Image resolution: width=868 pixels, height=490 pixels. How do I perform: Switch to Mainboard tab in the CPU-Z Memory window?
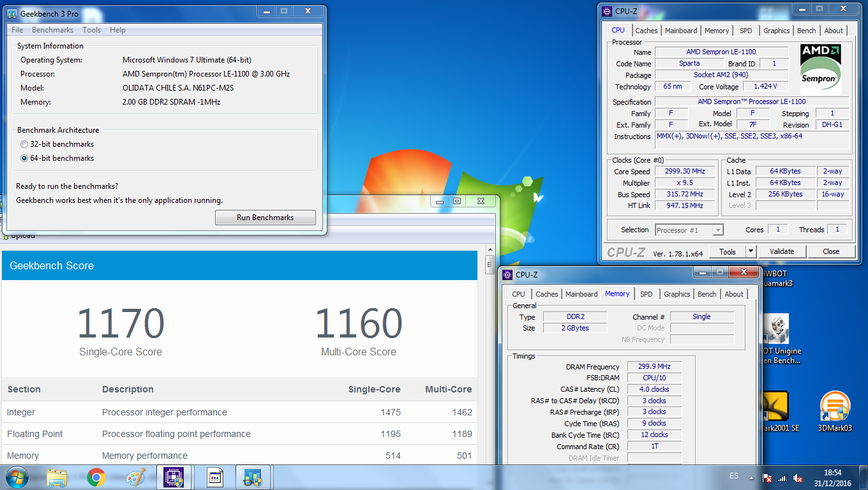581,294
